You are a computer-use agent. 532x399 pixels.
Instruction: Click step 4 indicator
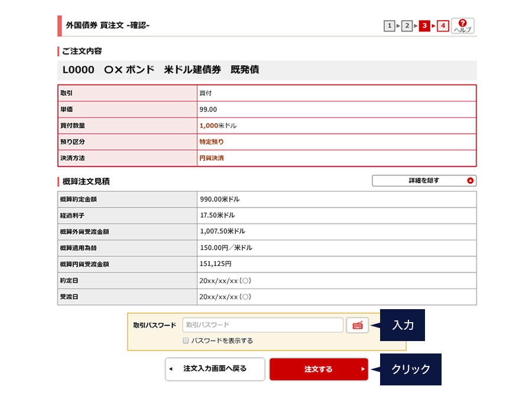(443, 26)
